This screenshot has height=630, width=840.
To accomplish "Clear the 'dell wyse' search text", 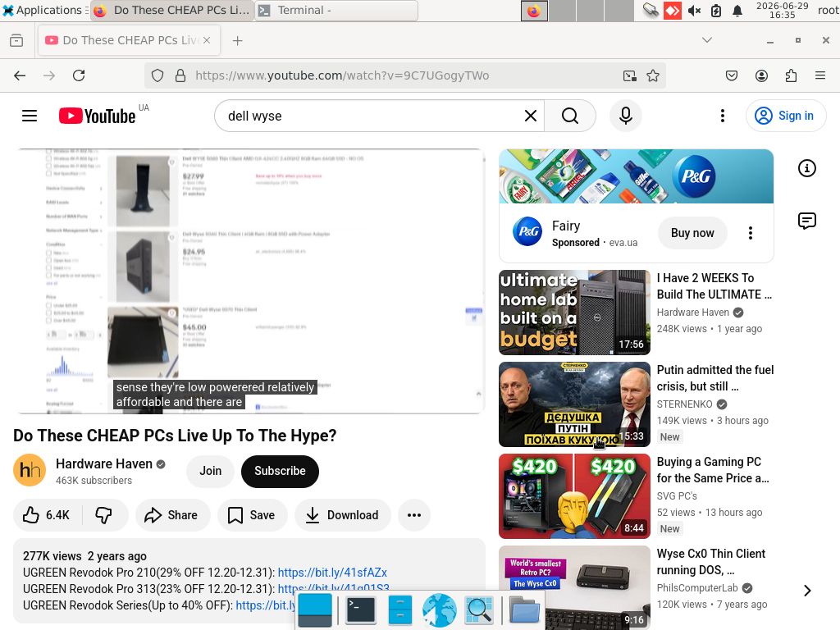I will (x=531, y=116).
